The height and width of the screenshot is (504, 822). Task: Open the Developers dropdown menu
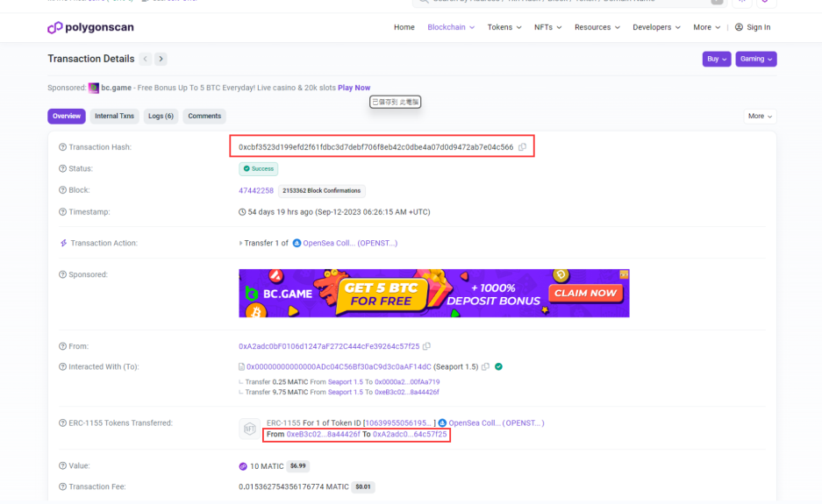(x=656, y=27)
